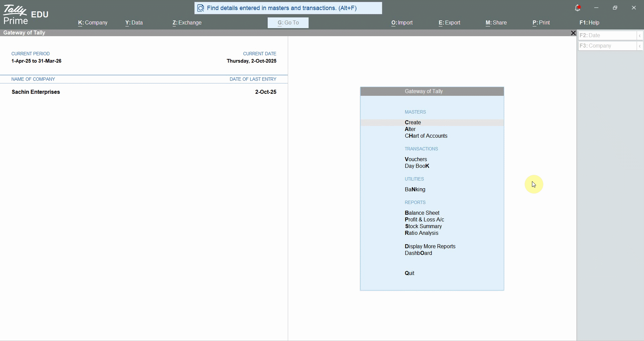The height and width of the screenshot is (341, 644).
Task: Select Create under Masters
Action: pos(413,123)
